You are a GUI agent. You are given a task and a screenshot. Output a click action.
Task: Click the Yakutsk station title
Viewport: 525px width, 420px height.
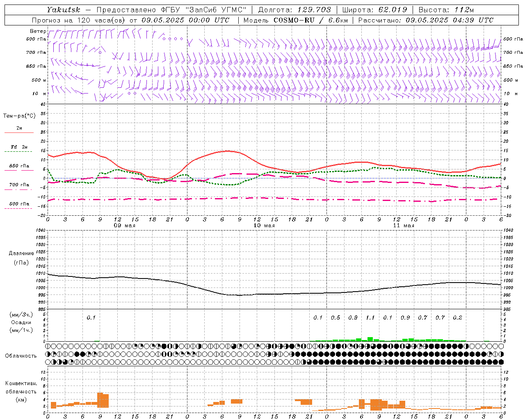(x=63, y=10)
